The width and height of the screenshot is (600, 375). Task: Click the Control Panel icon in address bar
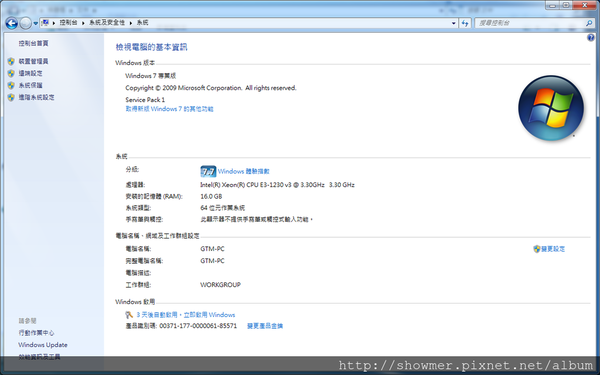45,23
